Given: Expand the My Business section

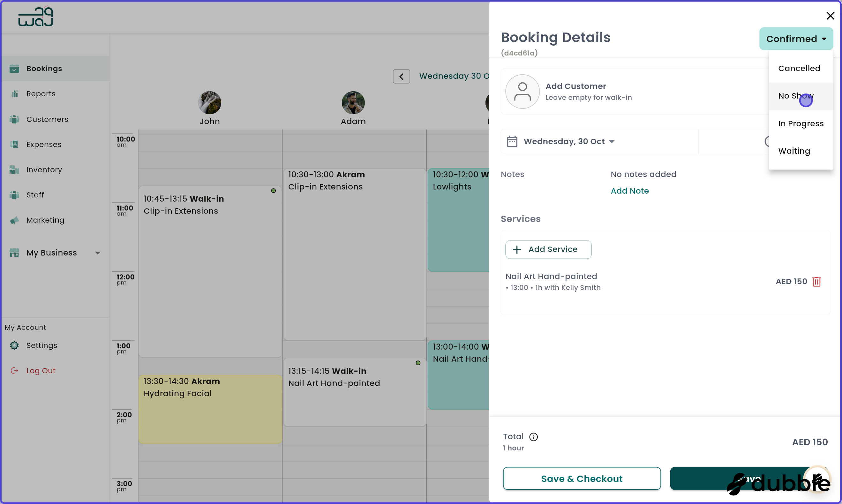Looking at the screenshot, I should pyautogui.click(x=98, y=253).
